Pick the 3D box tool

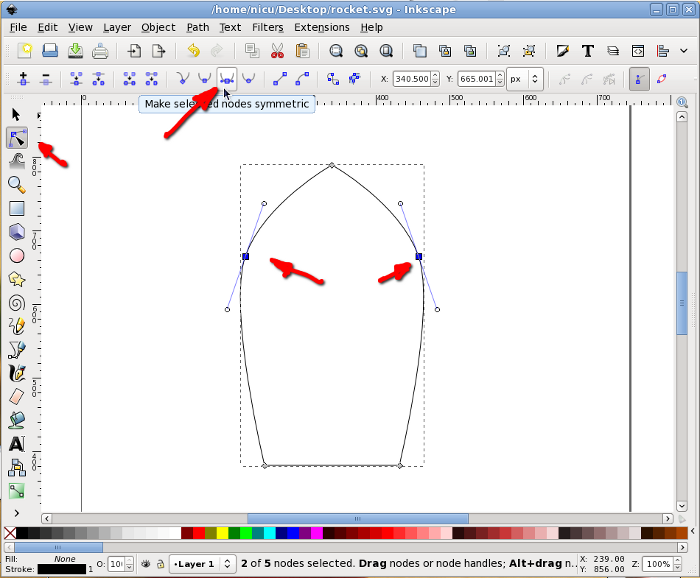click(17, 232)
